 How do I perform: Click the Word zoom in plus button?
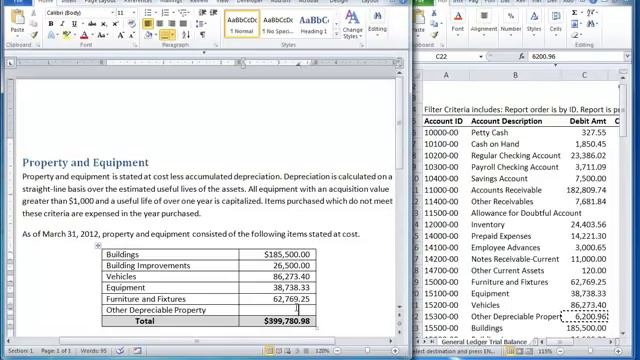pos(395,351)
